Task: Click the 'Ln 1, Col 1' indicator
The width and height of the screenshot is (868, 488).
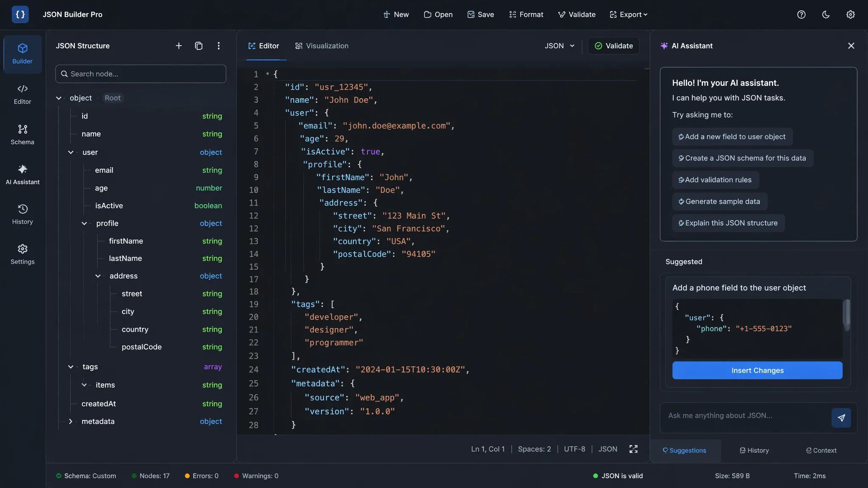Action: (488, 449)
